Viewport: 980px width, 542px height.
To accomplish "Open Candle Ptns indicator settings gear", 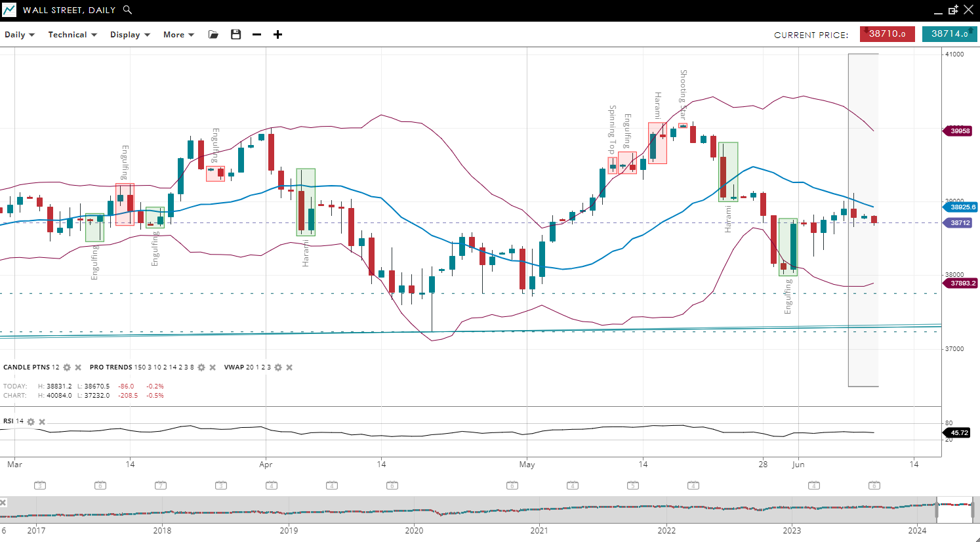I will 67,367.
